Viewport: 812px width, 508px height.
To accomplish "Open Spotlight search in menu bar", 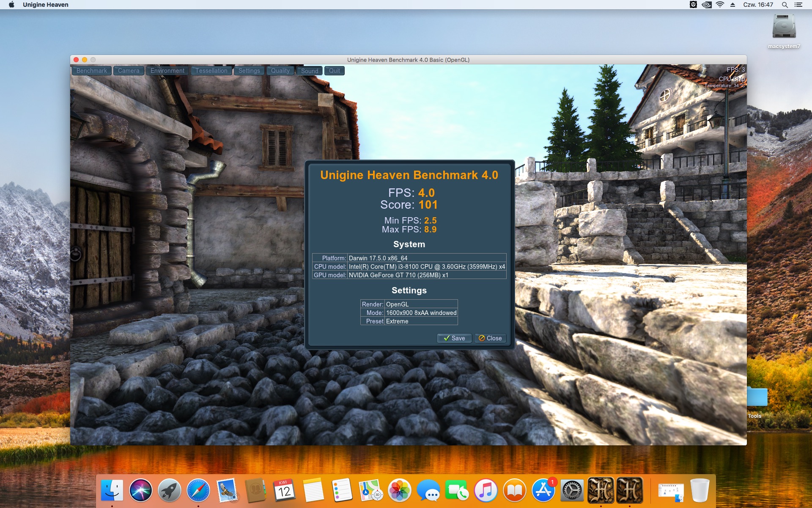I will click(x=785, y=5).
